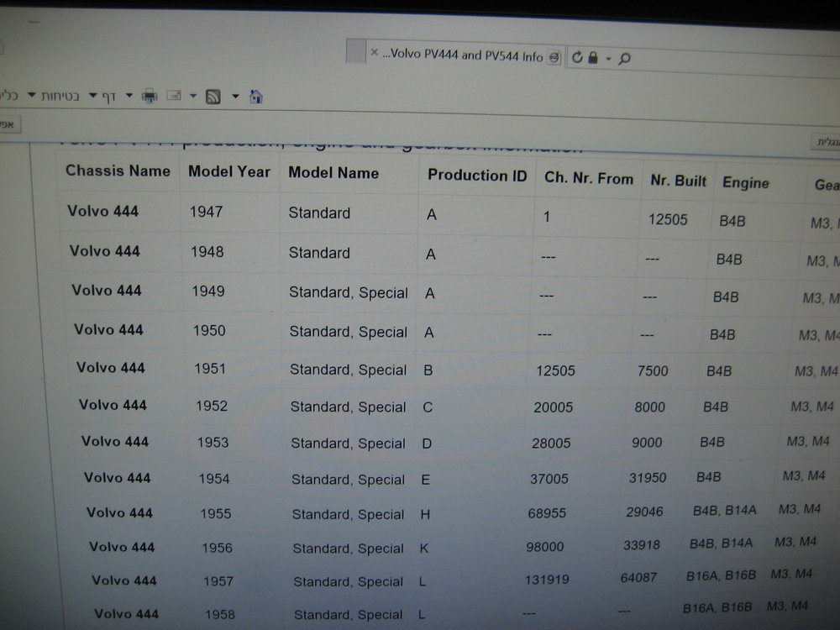840x630 pixels.
Task: Click the security lock icon
Action: click(x=593, y=57)
